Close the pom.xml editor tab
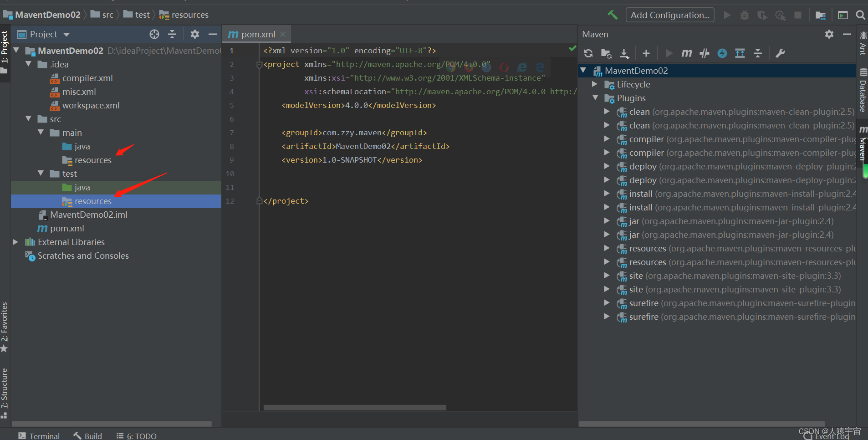The width and height of the screenshot is (868, 440). (x=283, y=34)
